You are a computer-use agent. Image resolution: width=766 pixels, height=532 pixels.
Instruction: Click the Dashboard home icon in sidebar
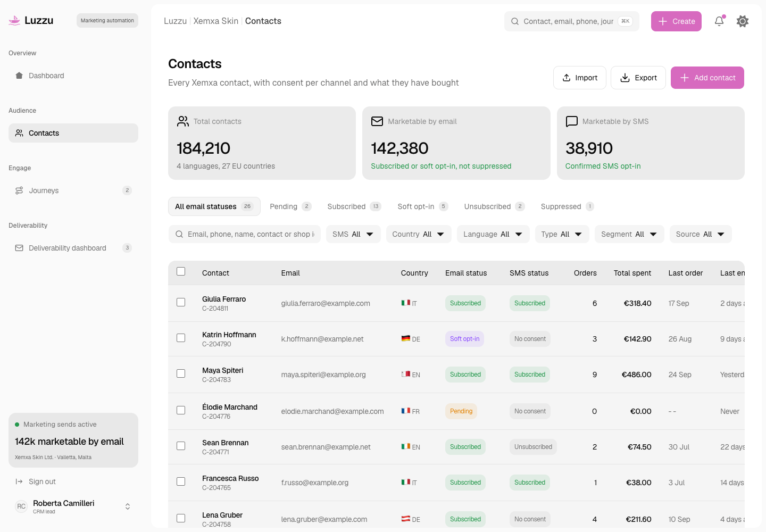pos(19,76)
